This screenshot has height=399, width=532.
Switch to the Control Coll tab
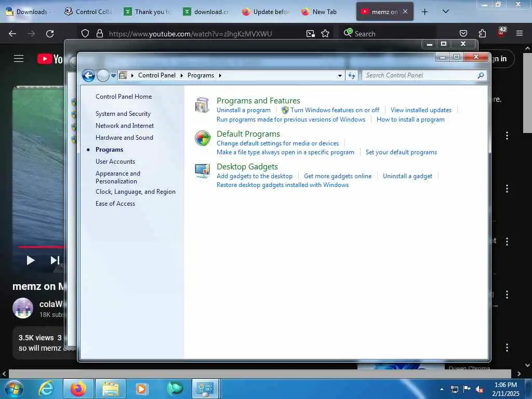click(88, 11)
